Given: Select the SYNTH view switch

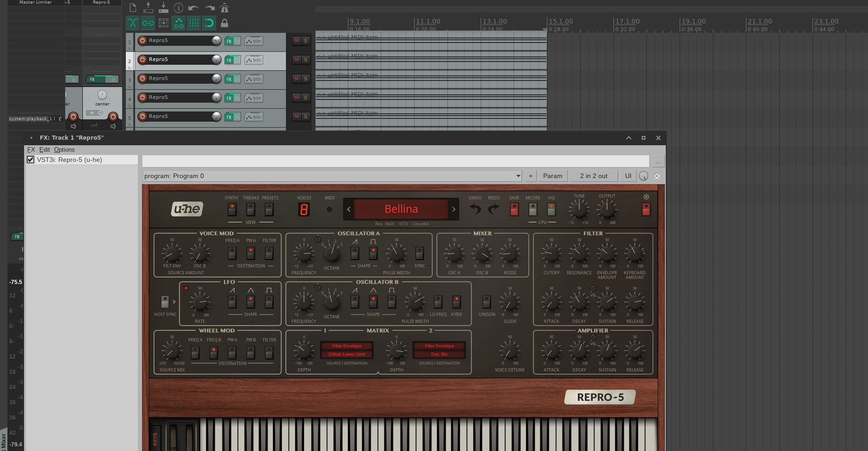Looking at the screenshot, I should pos(232,210).
